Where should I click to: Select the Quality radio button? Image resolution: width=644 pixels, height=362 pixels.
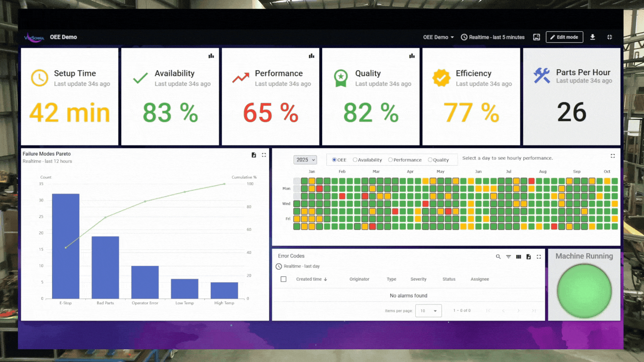tap(430, 160)
